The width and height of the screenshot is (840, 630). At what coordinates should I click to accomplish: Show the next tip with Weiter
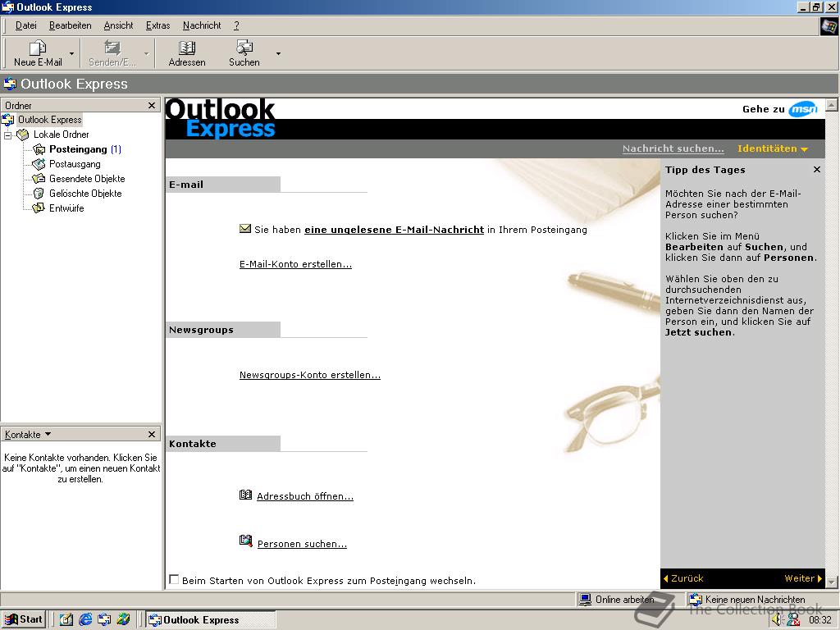802,578
